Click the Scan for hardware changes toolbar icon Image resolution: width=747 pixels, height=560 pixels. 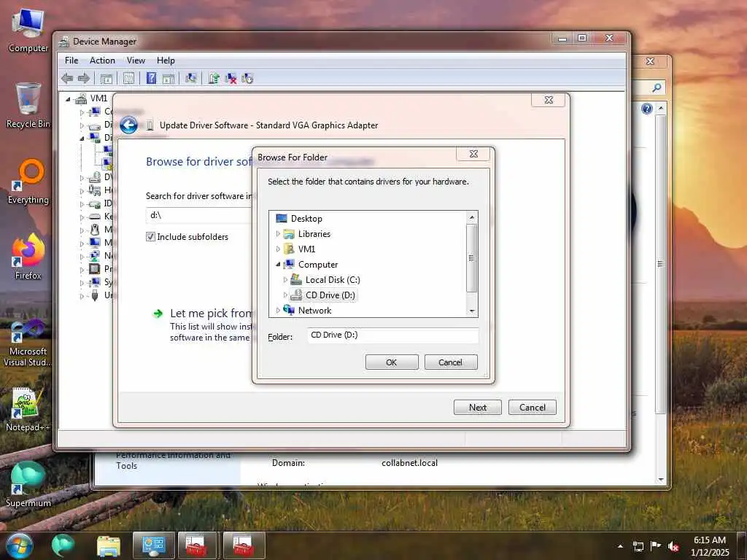click(191, 78)
